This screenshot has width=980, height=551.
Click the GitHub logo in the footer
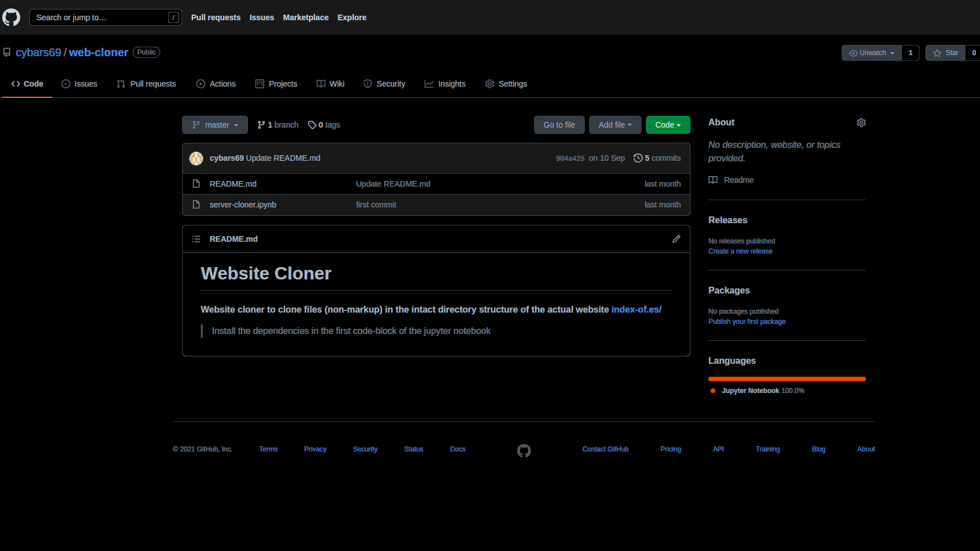click(524, 451)
